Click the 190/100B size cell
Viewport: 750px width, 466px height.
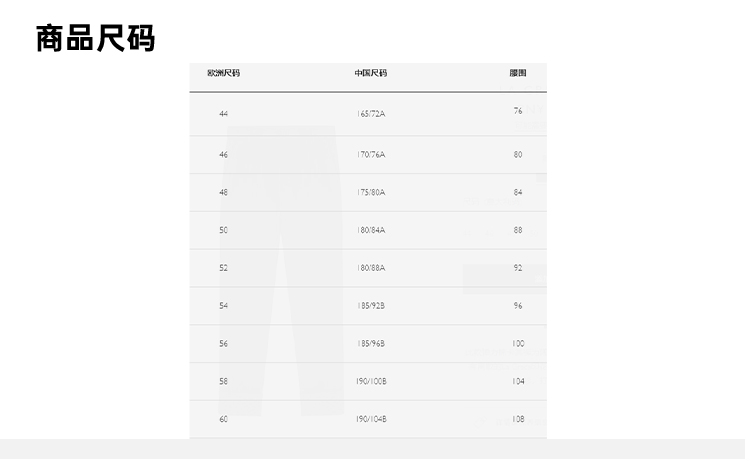[x=370, y=381]
